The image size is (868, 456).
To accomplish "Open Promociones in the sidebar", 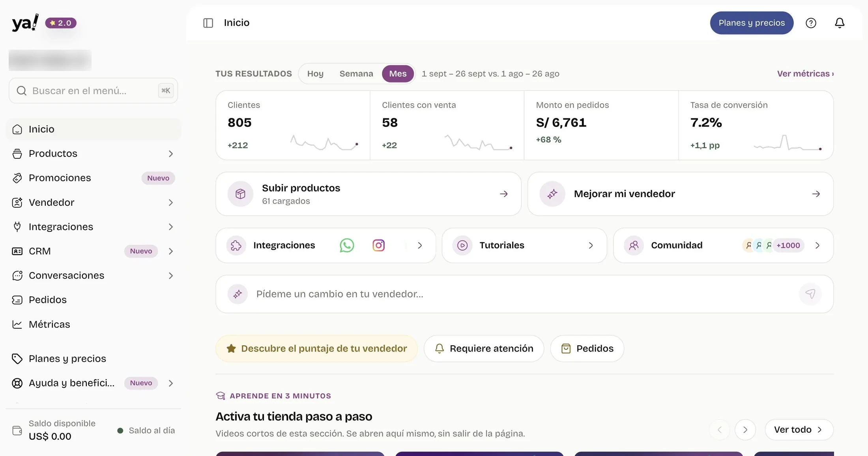I will pyautogui.click(x=94, y=178).
